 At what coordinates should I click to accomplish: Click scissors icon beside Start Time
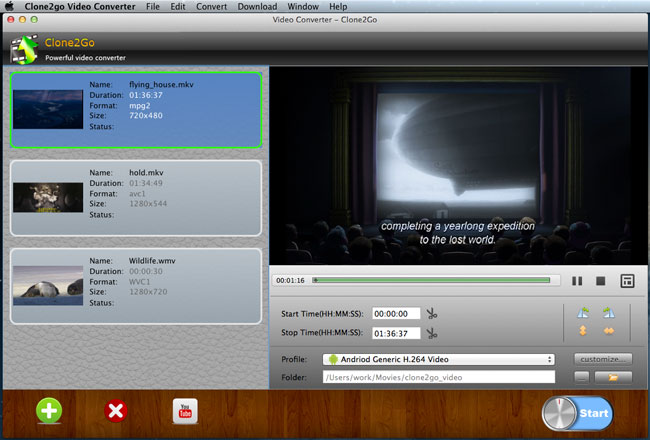(x=432, y=314)
